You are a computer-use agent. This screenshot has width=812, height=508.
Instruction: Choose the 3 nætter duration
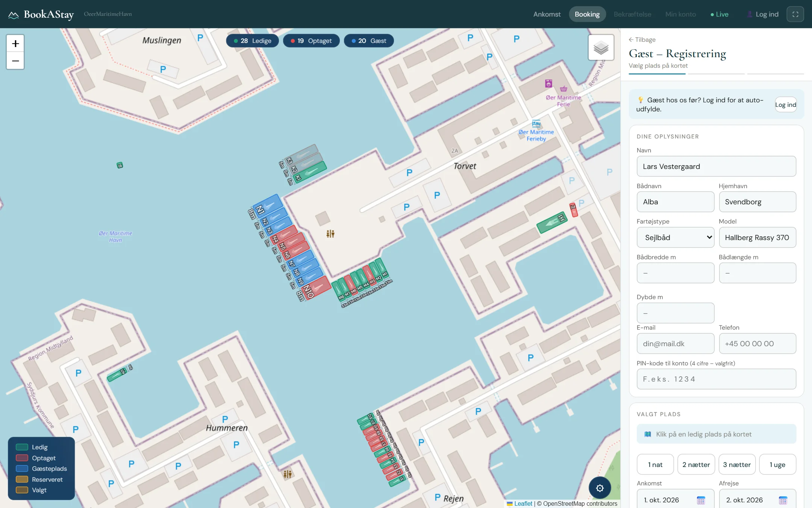[737, 464]
